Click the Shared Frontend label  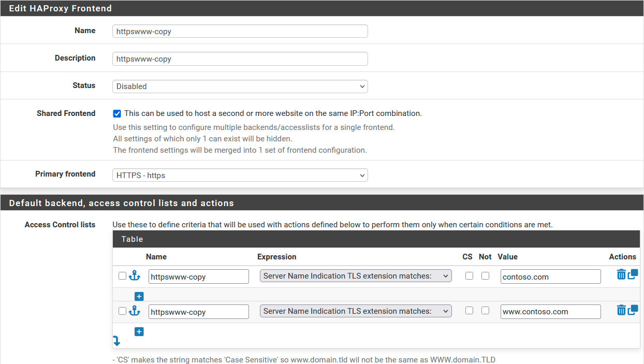pos(66,113)
